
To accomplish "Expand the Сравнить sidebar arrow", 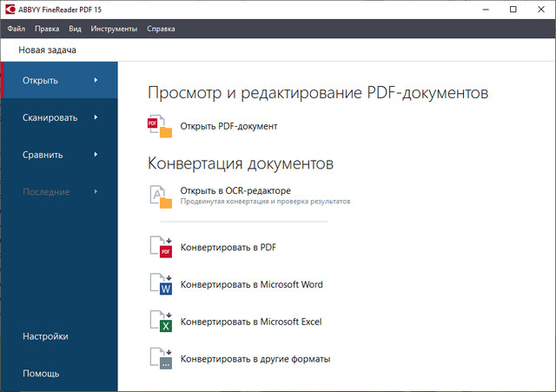I will [x=96, y=155].
